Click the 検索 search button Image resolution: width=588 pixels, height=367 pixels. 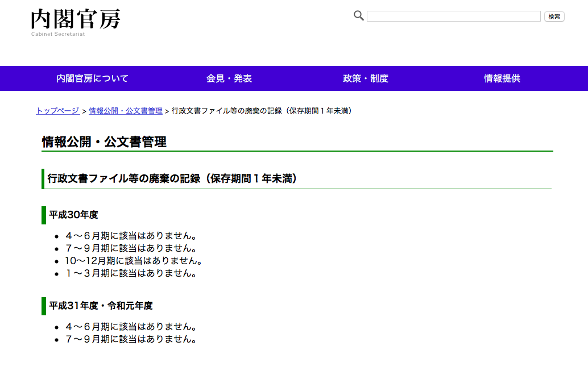(x=554, y=16)
